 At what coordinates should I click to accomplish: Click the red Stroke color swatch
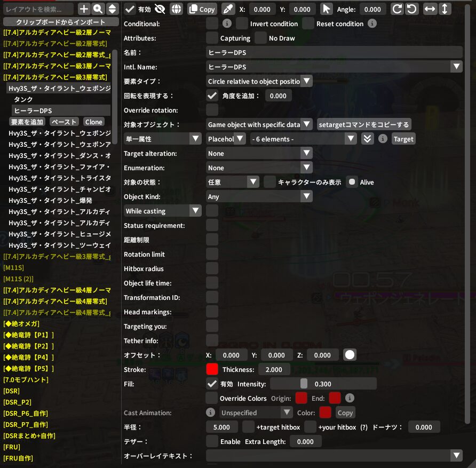(x=212, y=369)
